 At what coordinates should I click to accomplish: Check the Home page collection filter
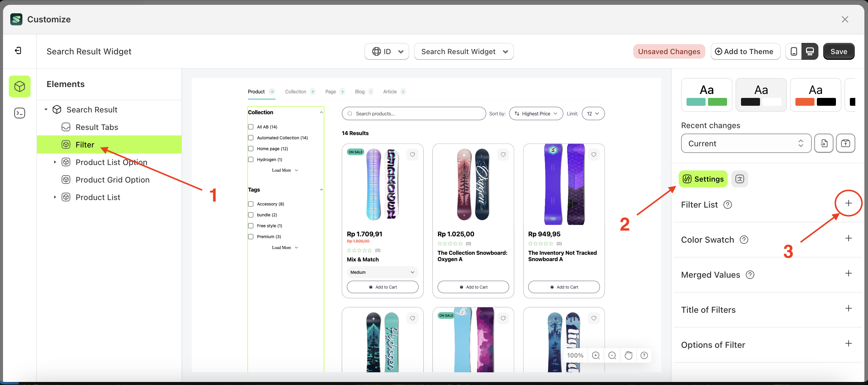pyautogui.click(x=251, y=149)
